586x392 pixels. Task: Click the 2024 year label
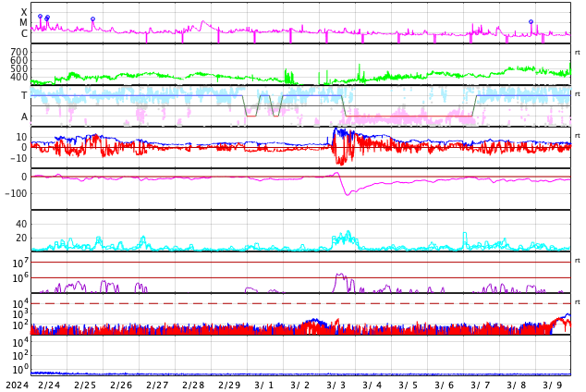point(18,386)
